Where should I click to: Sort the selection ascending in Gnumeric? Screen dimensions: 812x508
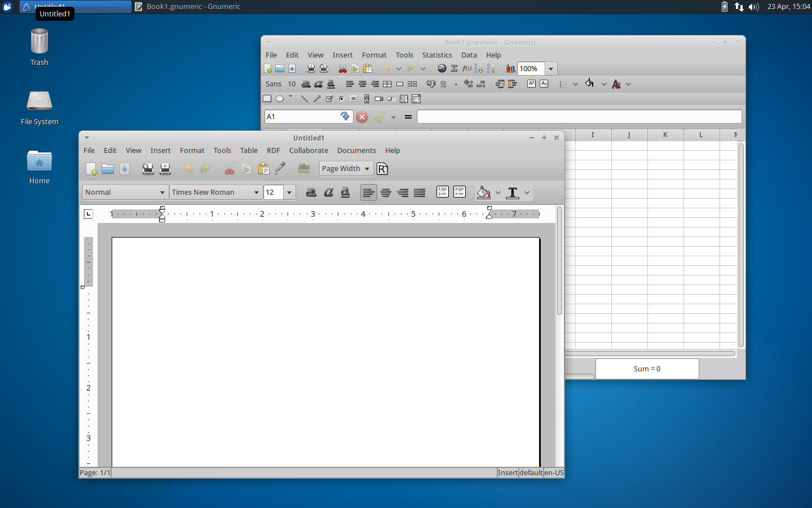pos(479,68)
